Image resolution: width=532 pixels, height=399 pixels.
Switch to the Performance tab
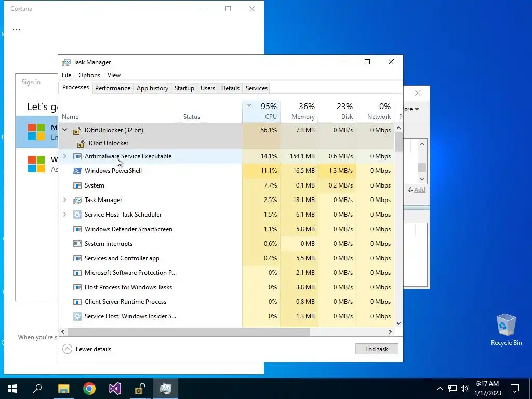point(113,88)
